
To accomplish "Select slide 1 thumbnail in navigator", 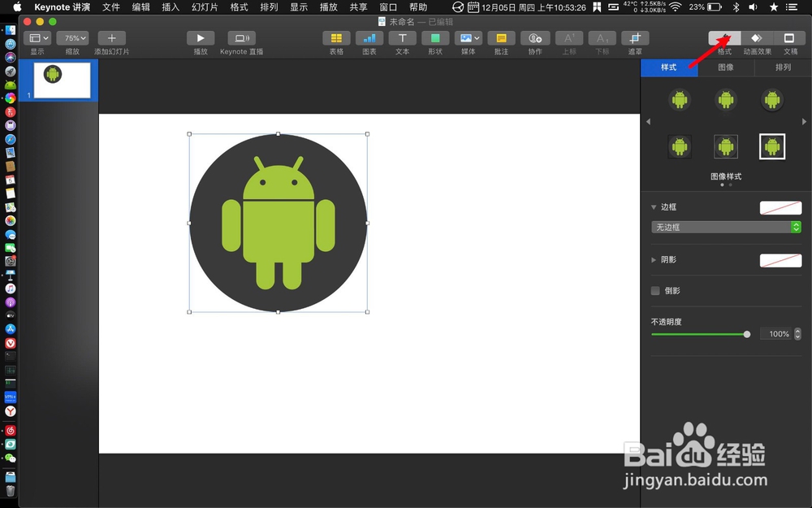I will point(63,80).
